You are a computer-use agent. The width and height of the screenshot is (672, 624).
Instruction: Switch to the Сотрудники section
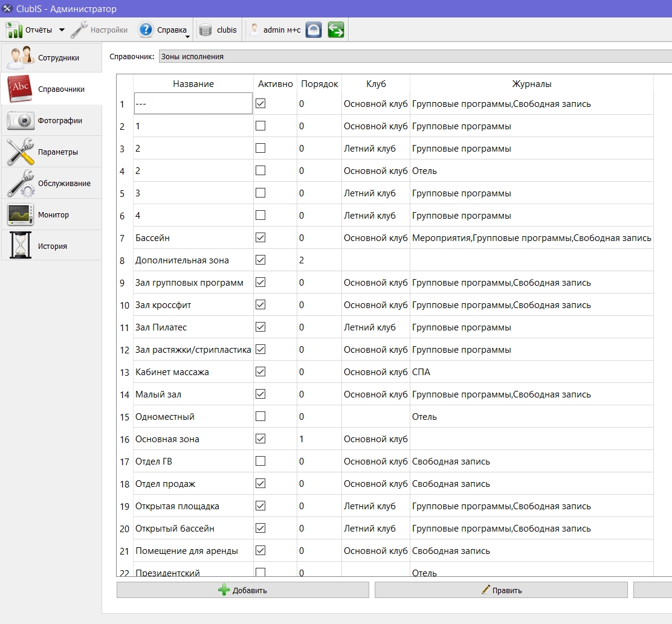tap(52, 57)
